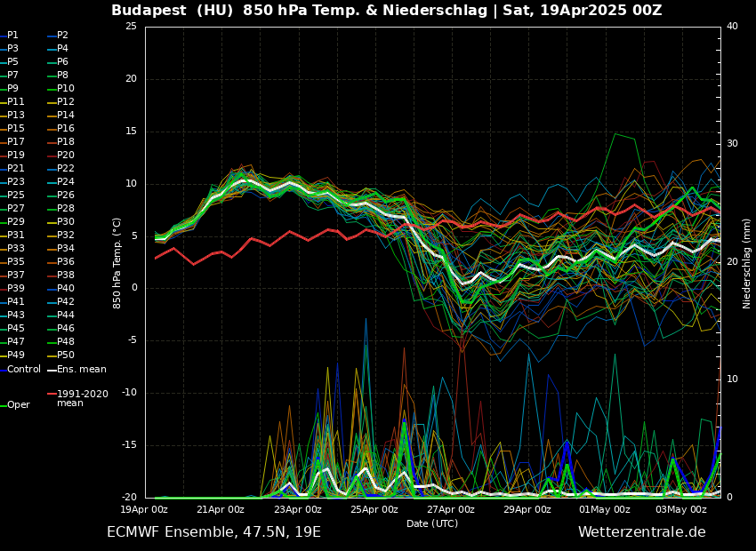Select the Ens. mean legend entry
The width and height of the screenshot is (756, 551).
pyautogui.click(x=81, y=369)
